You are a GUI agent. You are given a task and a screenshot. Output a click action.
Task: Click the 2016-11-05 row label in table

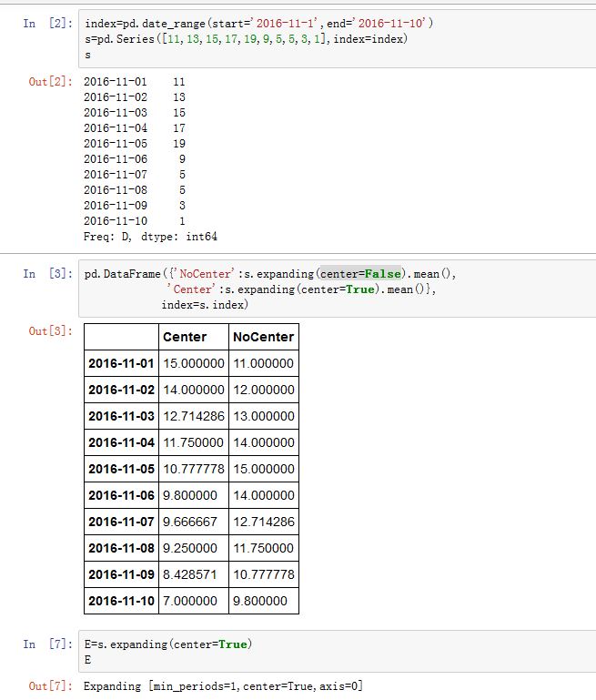click(x=119, y=469)
